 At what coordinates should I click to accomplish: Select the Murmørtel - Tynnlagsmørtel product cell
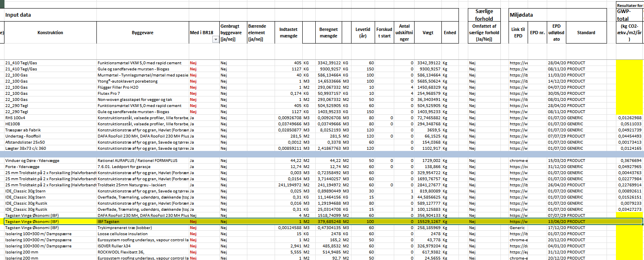pyautogui.click(x=143, y=75)
